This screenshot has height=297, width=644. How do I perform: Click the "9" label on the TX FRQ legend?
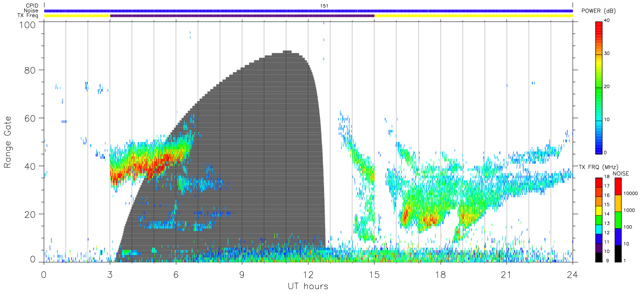[x=607, y=261]
